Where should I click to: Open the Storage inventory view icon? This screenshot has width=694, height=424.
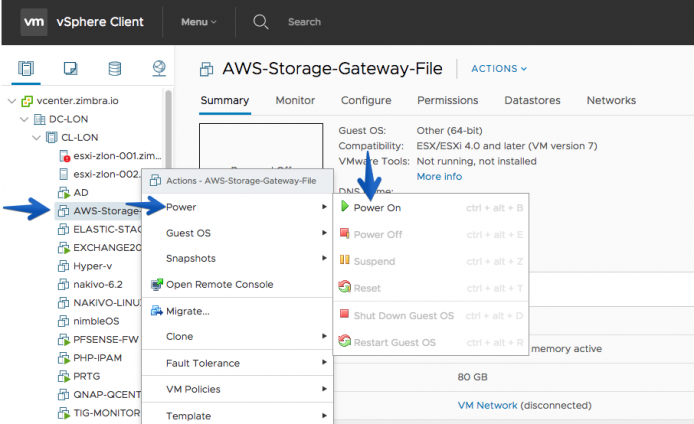point(115,69)
